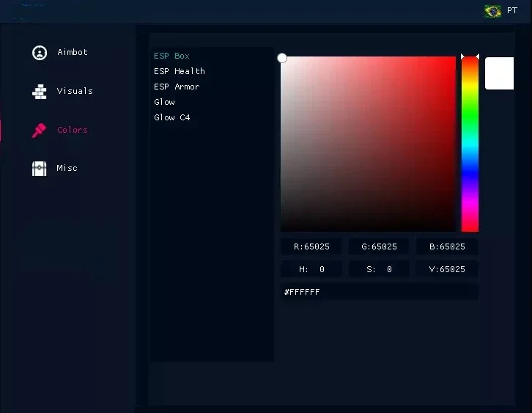This screenshot has width=532, height=413.
Task: Choose the Glow color entry
Action: [164, 102]
